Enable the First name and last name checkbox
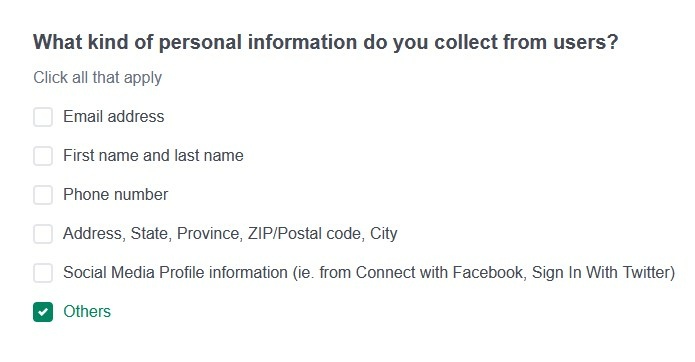 [43, 156]
